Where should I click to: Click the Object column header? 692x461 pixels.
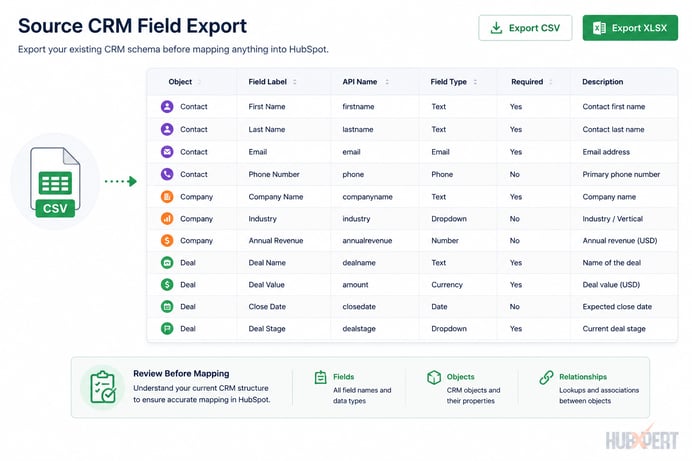pyautogui.click(x=180, y=82)
